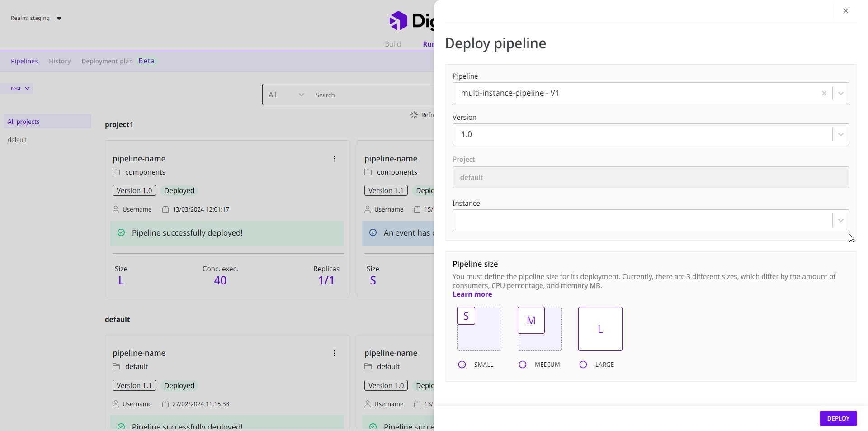Click the DEPLOY button
Screen dimensions: 868x431
point(838,418)
